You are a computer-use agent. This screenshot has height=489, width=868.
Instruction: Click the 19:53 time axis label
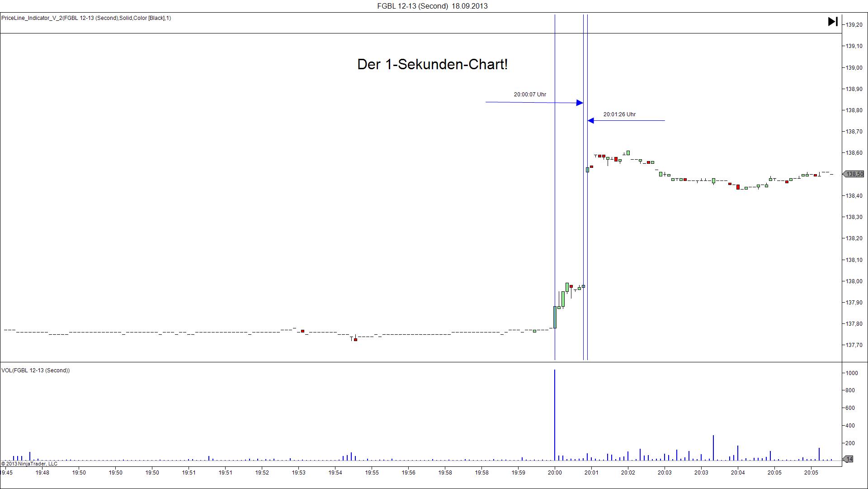click(x=298, y=473)
